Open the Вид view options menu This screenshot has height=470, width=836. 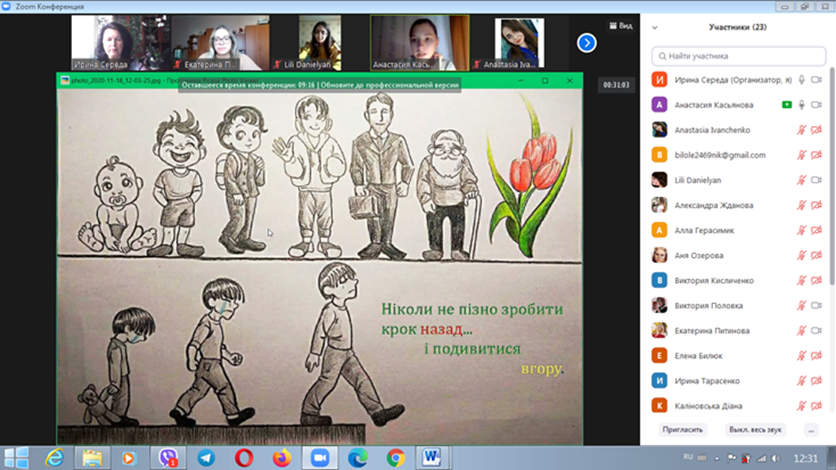[619, 26]
